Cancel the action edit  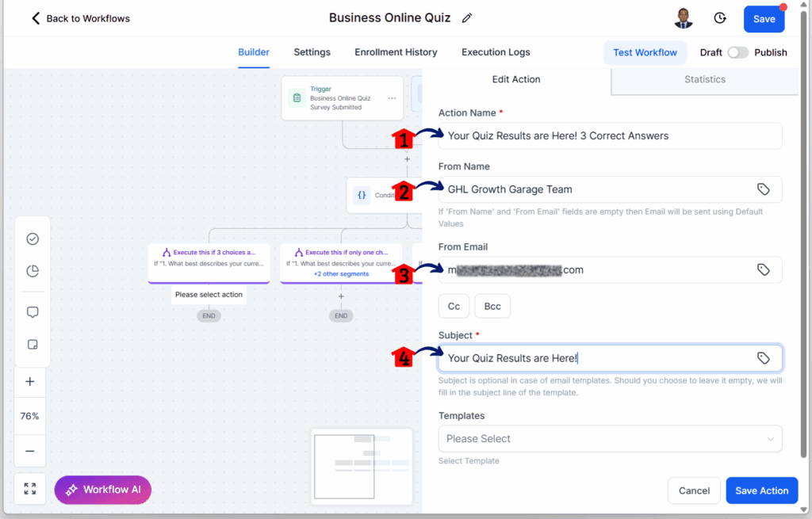tap(694, 490)
